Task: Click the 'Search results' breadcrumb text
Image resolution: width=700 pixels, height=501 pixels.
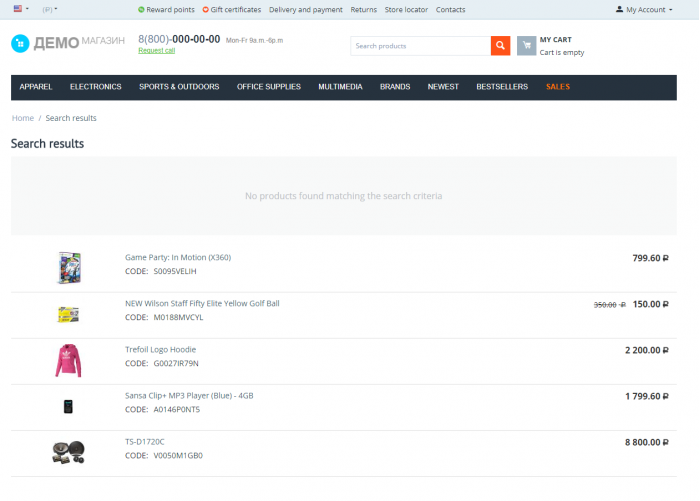Action: click(x=71, y=118)
